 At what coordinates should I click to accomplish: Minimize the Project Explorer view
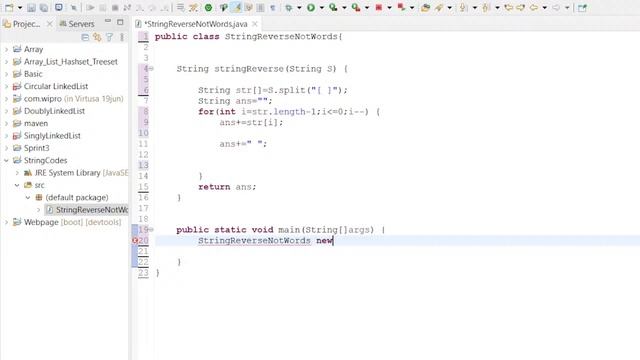click(107, 21)
